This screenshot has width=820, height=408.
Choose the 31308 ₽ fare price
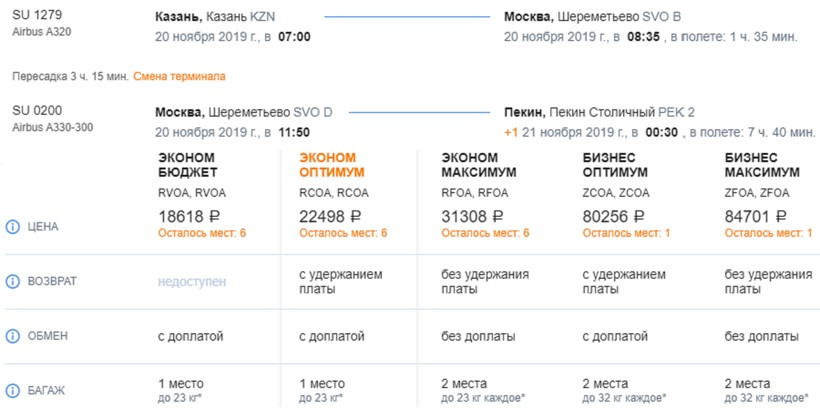coord(473,216)
